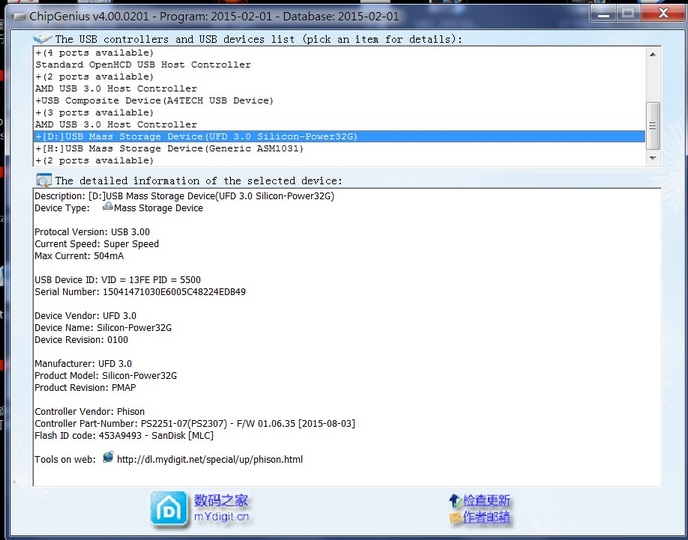This screenshot has height=540, width=688.
Task: Click the Device Revision: 0100 line
Action: pyautogui.click(x=82, y=340)
